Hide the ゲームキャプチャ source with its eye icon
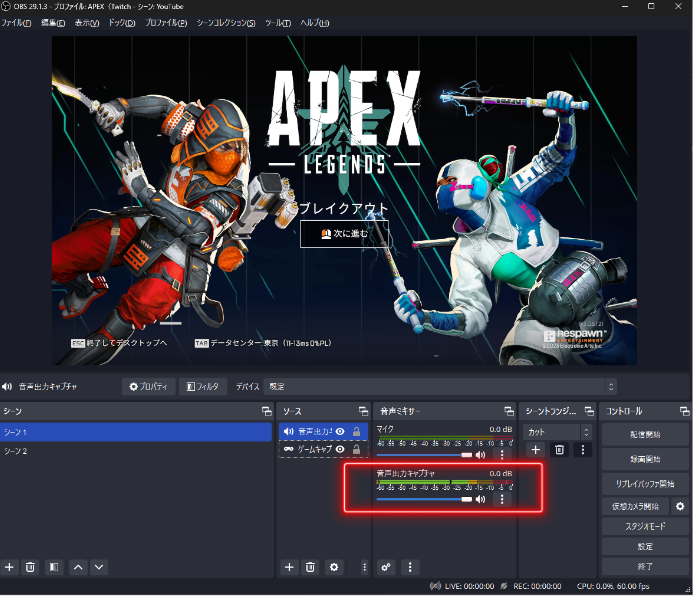Viewport: 693px width, 596px height. [340, 449]
